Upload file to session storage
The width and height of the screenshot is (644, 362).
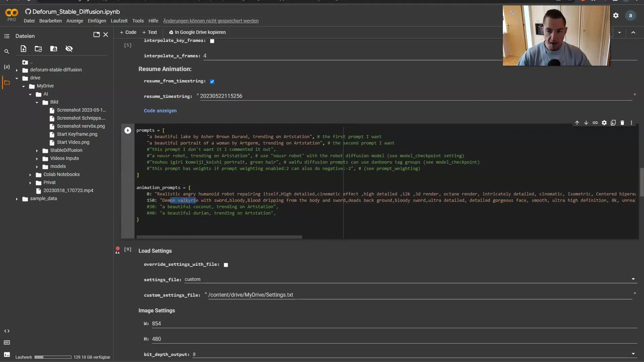[23, 49]
